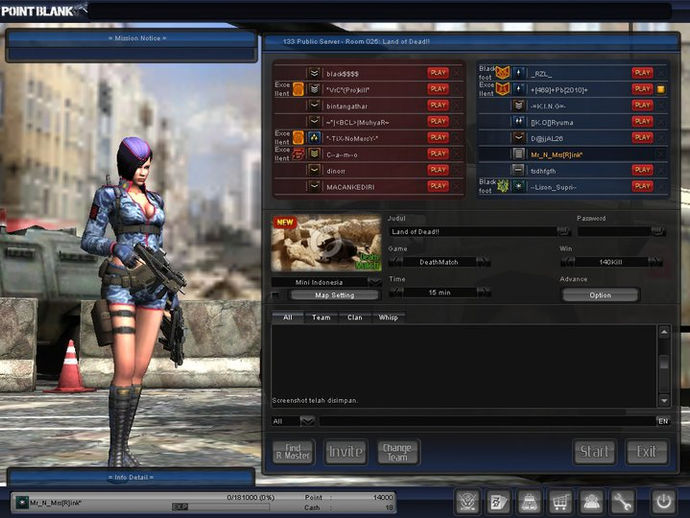
Task: Click left arrow of Time 15 min selector
Action: (x=396, y=292)
